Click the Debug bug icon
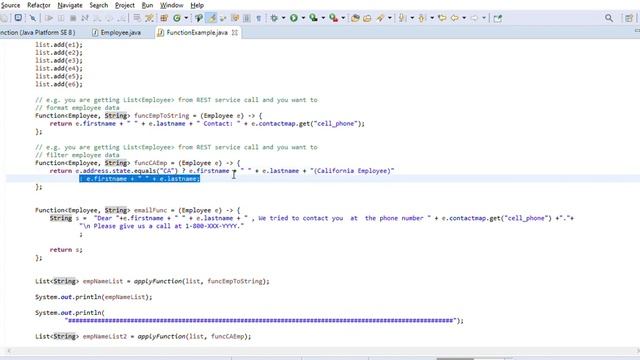 point(274,18)
